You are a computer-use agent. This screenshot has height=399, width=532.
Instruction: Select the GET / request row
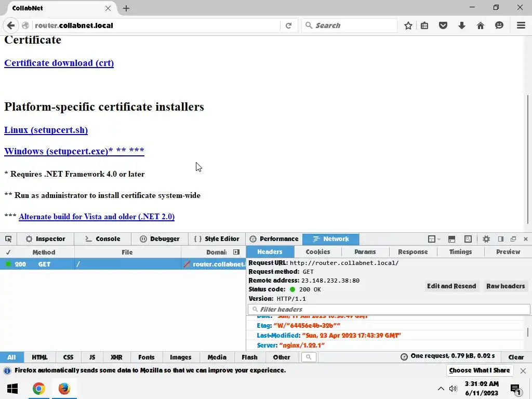click(123, 264)
